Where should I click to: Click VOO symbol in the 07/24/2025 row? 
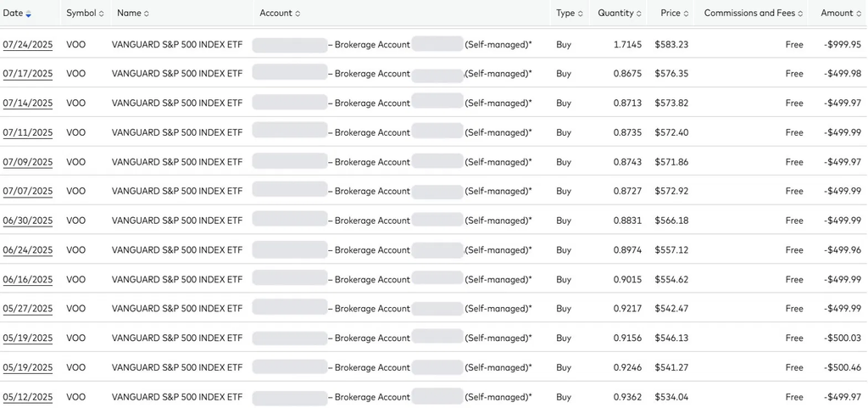(x=75, y=44)
